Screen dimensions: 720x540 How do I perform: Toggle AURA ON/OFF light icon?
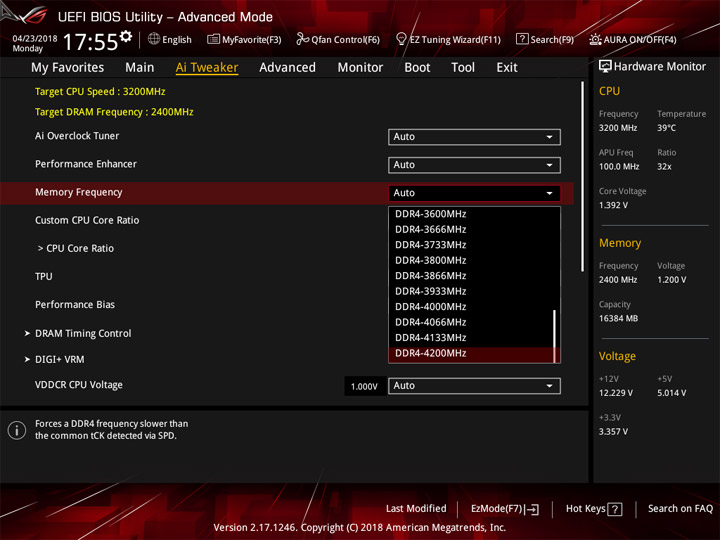tap(595, 39)
